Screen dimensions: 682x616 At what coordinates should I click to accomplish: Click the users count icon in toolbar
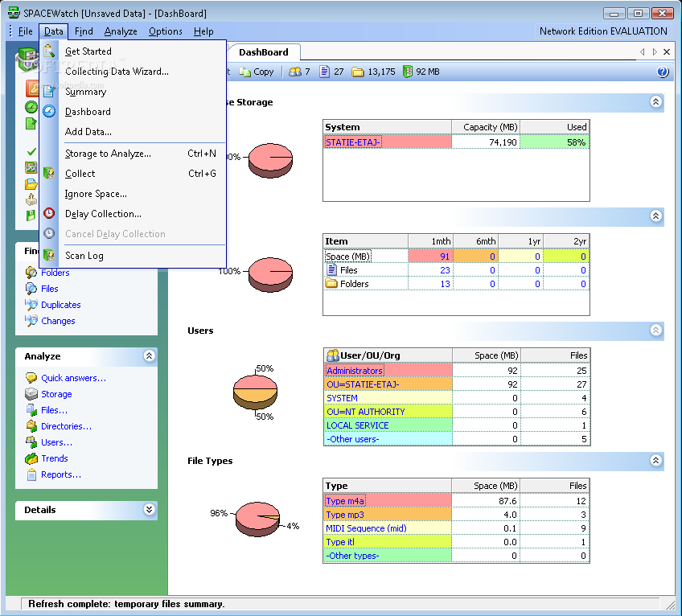[x=295, y=72]
